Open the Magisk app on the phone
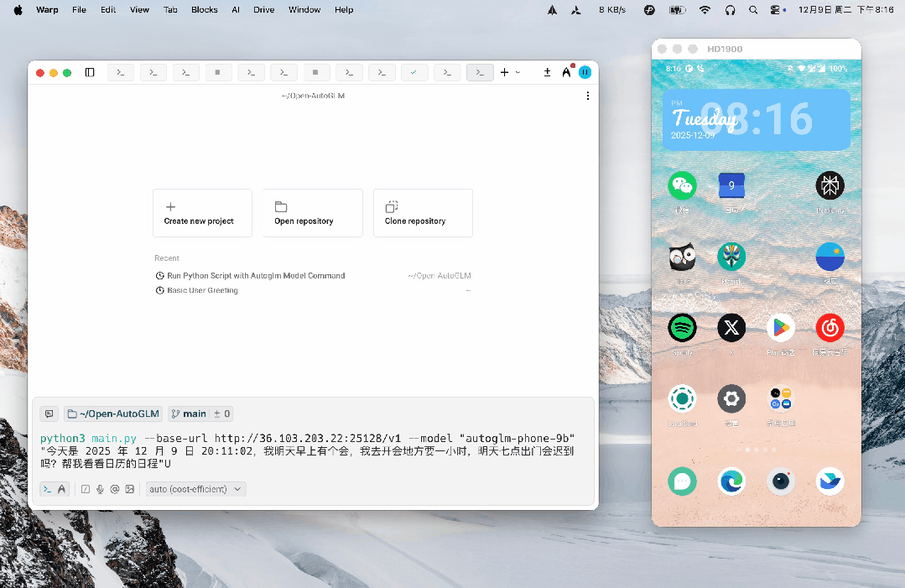 pyautogui.click(x=731, y=257)
